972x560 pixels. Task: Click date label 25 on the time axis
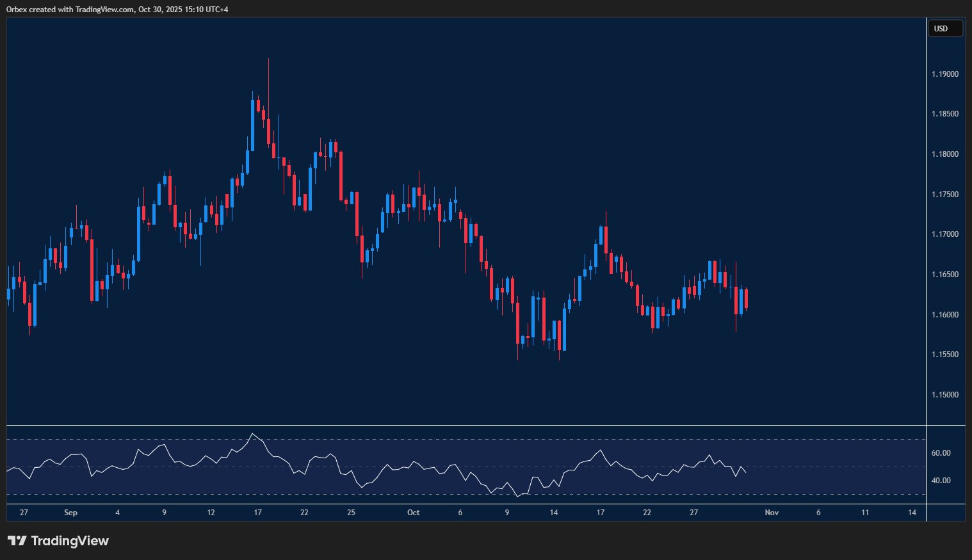pos(351,513)
